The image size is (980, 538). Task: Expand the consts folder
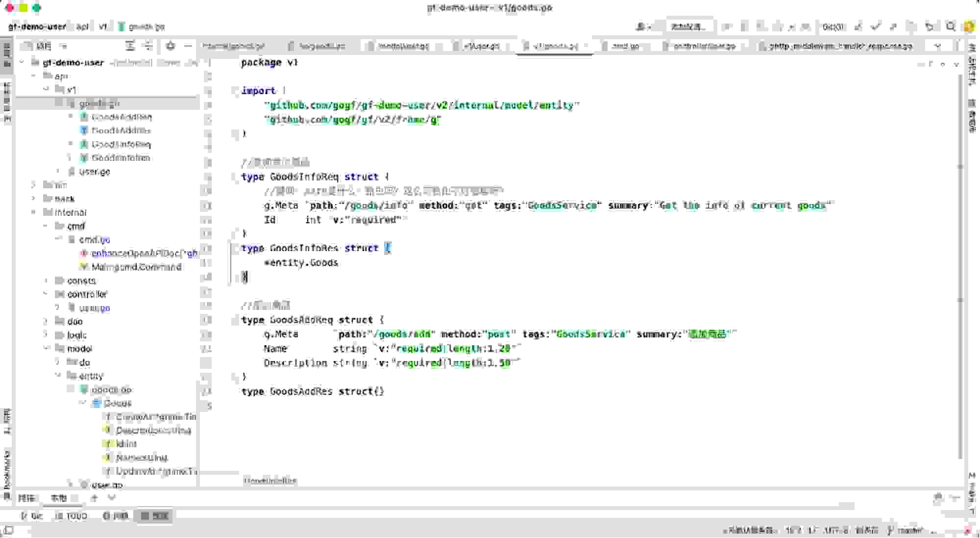point(46,281)
